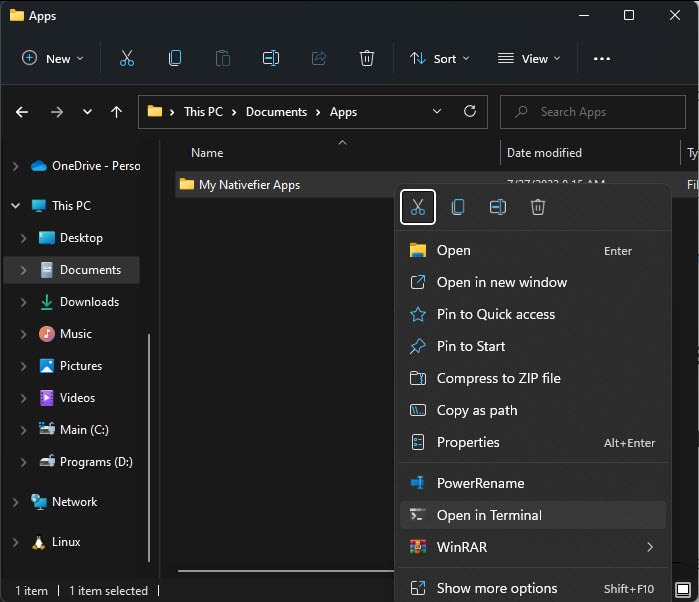Expand the Network tree node
The height and width of the screenshot is (602, 699).
(15, 502)
